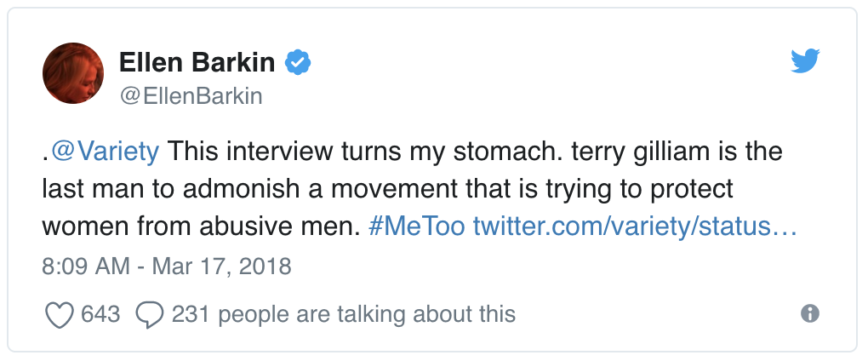868x361 pixels.
Task: Like the tweet with the heart icon
Action: (59, 314)
